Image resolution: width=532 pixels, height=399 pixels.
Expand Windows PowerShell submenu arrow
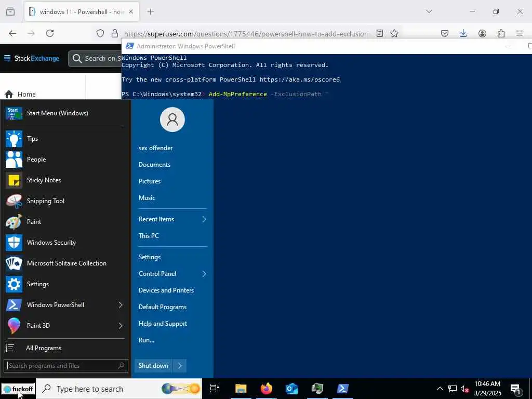tap(121, 304)
